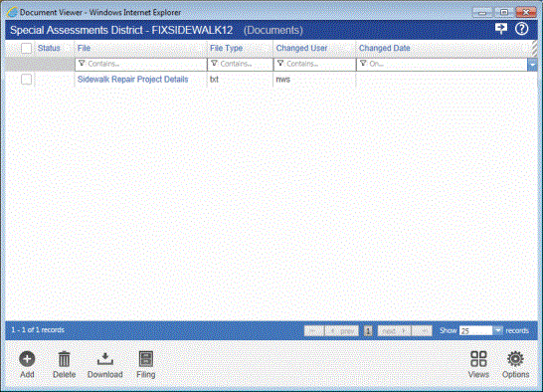Click the Delete trash can icon

point(64,359)
